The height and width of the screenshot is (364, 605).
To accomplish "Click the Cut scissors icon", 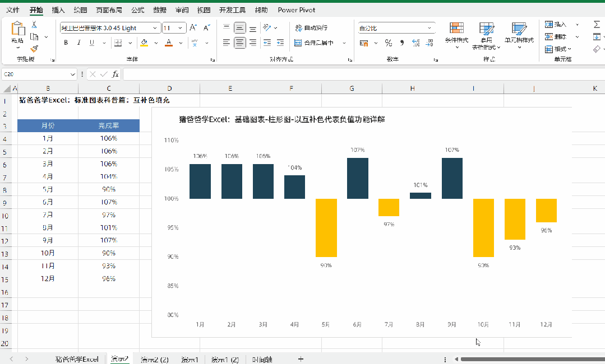I will pyautogui.click(x=34, y=25).
